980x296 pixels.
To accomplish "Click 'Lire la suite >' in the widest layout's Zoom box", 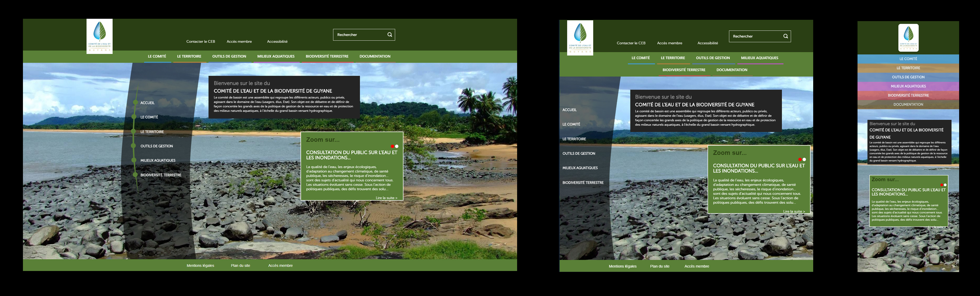I will pyautogui.click(x=386, y=198).
